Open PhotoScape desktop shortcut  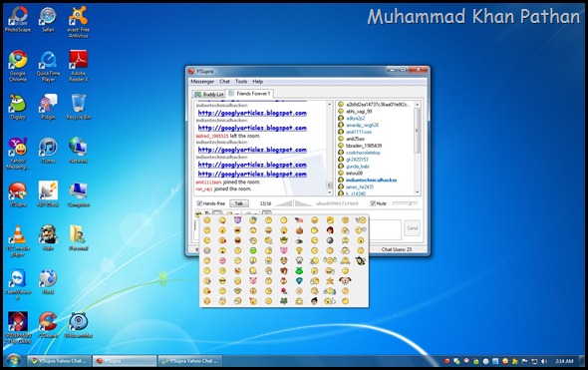coord(18,19)
